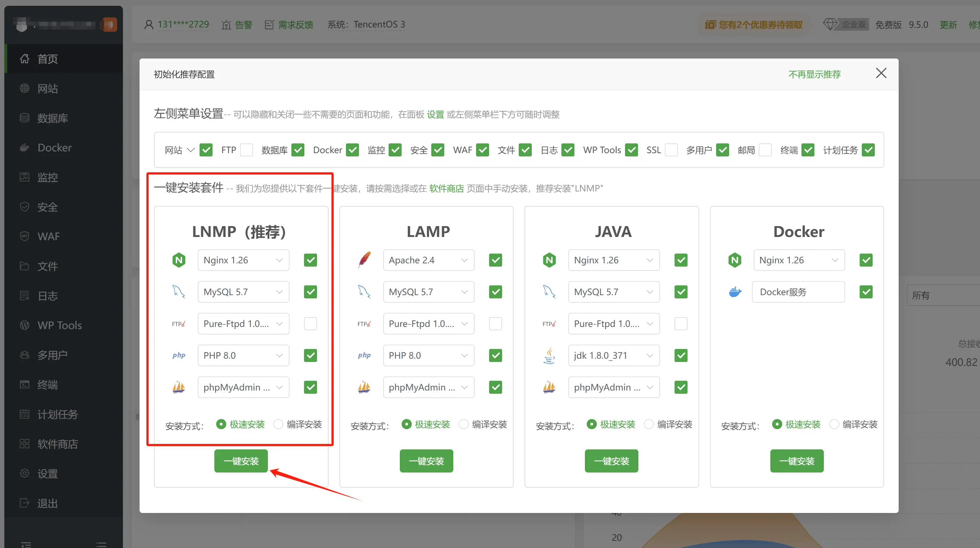Open phpMyAdmin dropdown in LAMP card

point(429,387)
